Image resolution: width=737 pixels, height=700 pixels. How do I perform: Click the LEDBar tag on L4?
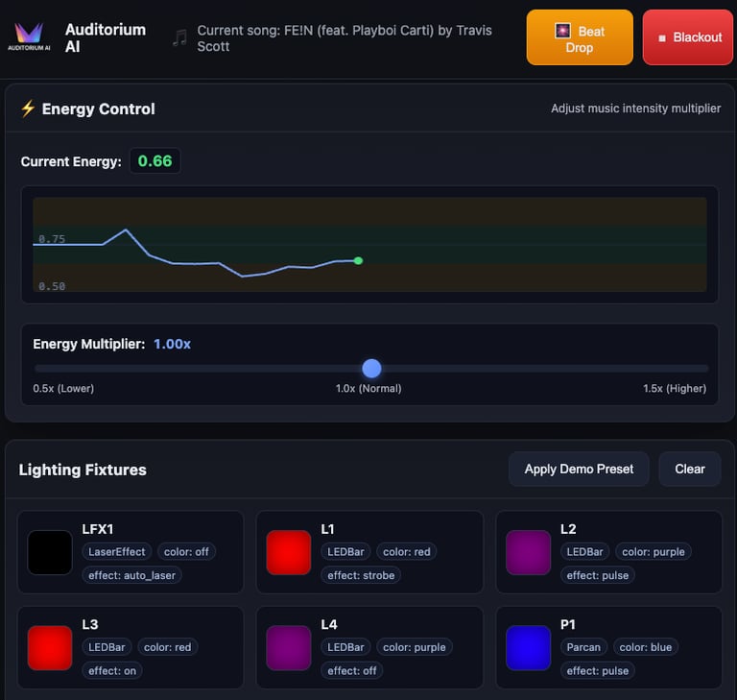345,647
